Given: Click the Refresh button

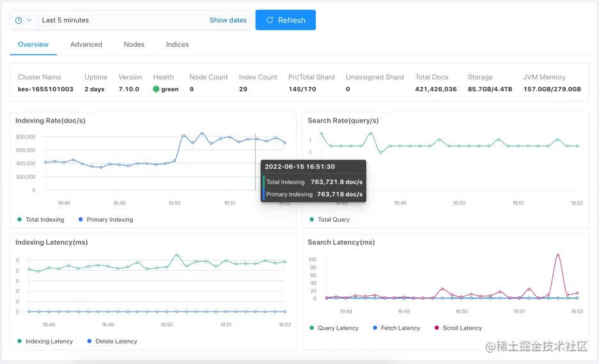Looking at the screenshot, I should coord(285,20).
